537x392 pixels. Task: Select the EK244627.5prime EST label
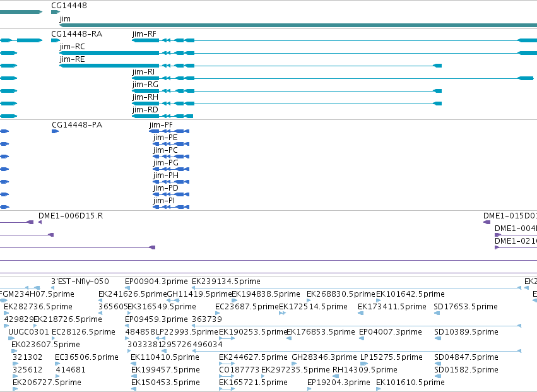[x=253, y=358]
